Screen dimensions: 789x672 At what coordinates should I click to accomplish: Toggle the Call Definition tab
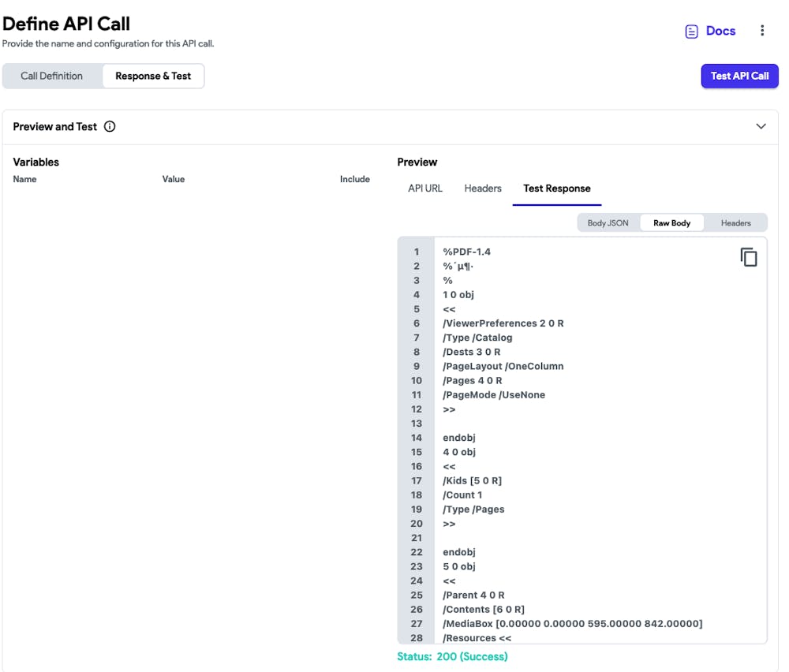(52, 76)
